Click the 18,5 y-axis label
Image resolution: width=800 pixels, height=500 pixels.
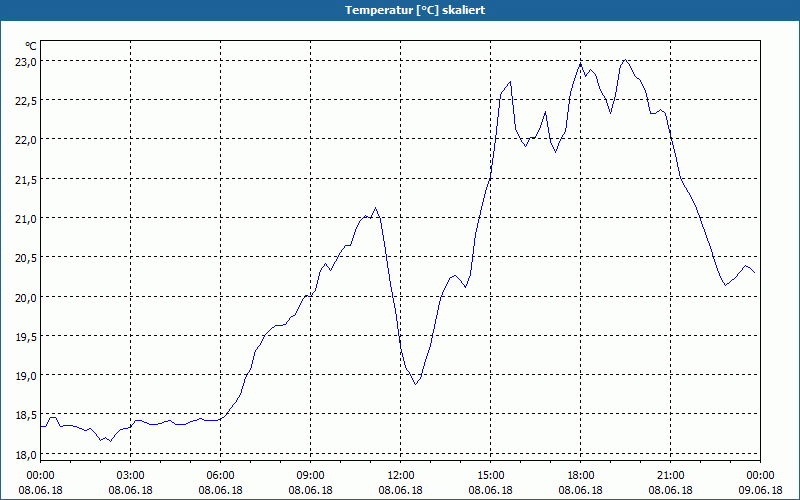pyautogui.click(x=26, y=415)
